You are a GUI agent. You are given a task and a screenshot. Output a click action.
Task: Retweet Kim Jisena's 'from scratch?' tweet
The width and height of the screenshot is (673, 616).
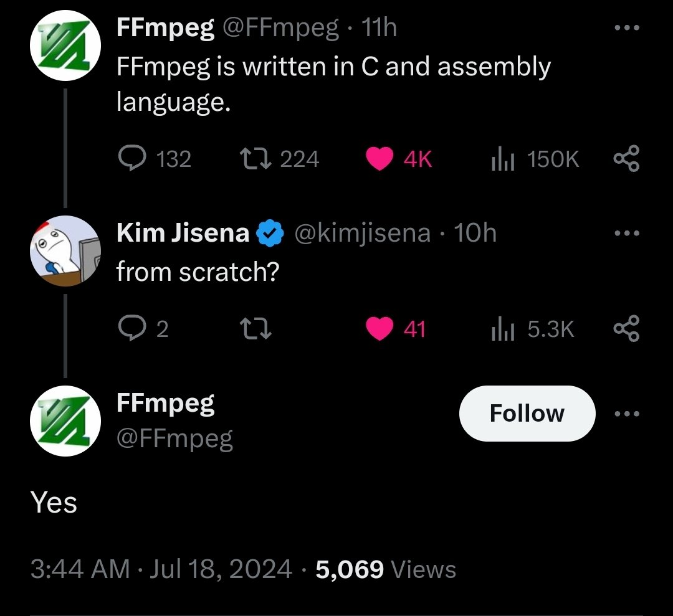(255, 329)
